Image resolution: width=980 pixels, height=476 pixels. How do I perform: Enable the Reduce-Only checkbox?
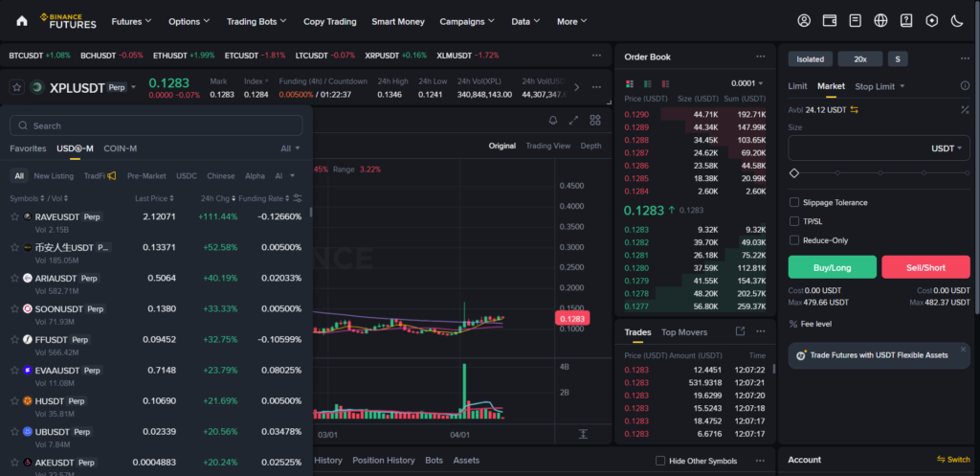pyautogui.click(x=794, y=239)
